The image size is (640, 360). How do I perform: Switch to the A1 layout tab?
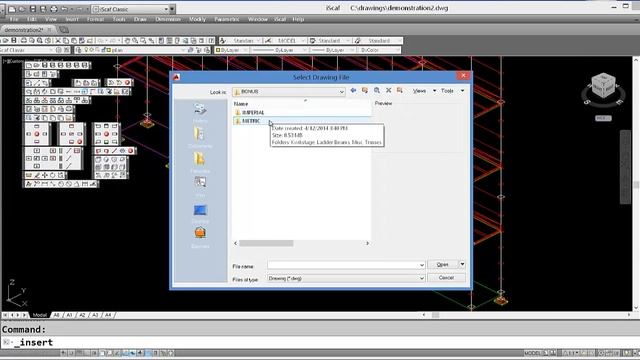click(69, 315)
